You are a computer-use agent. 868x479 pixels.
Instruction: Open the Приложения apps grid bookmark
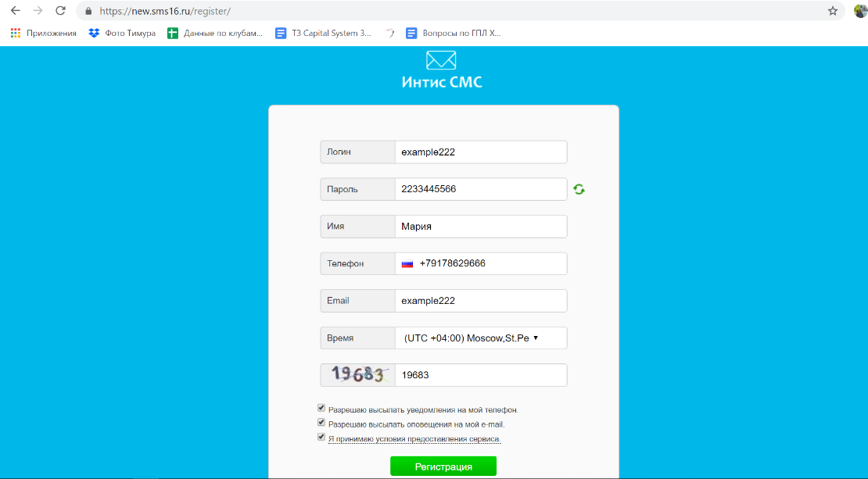point(44,33)
